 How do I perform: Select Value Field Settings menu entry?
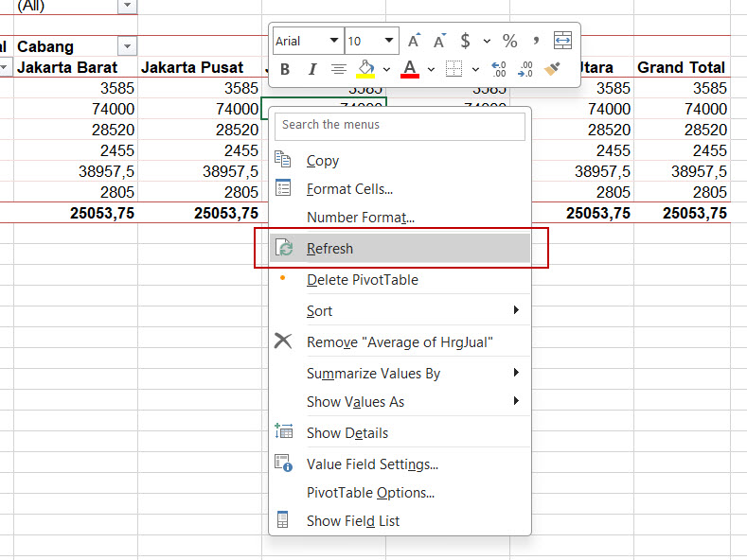tap(372, 464)
